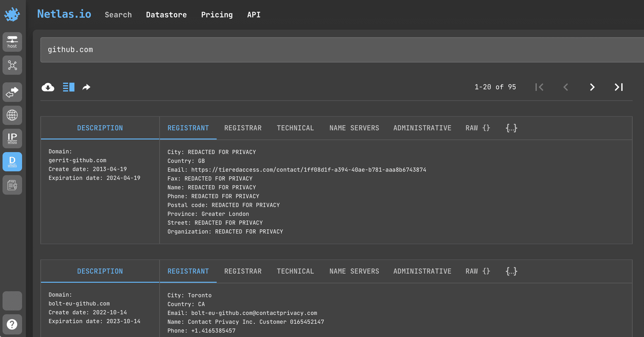Select Registrant tab for bolt-eu-github.com
Viewport: 644px width, 337px height.
188,271
